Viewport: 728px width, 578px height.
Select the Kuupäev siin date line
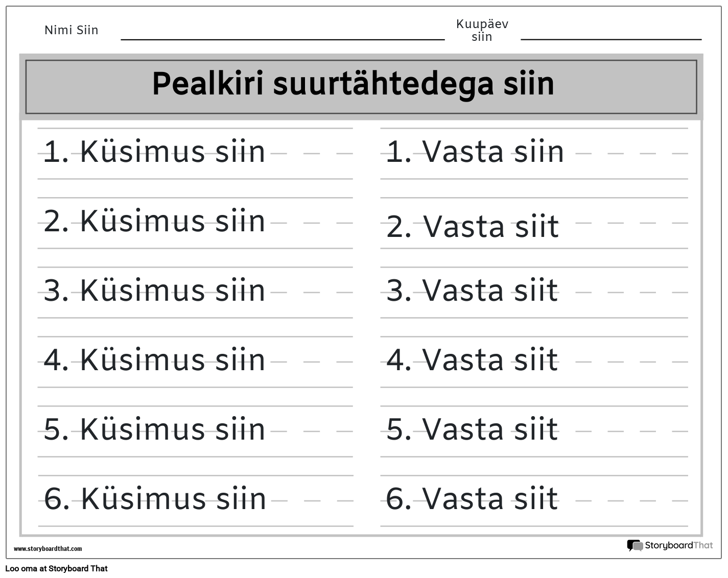click(x=611, y=39)
